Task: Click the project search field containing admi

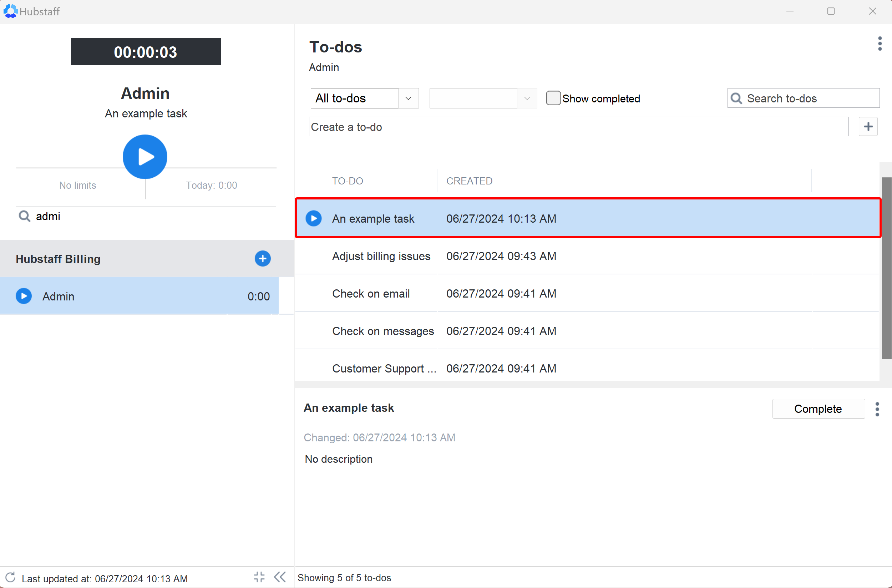Action: coord(146,216)
